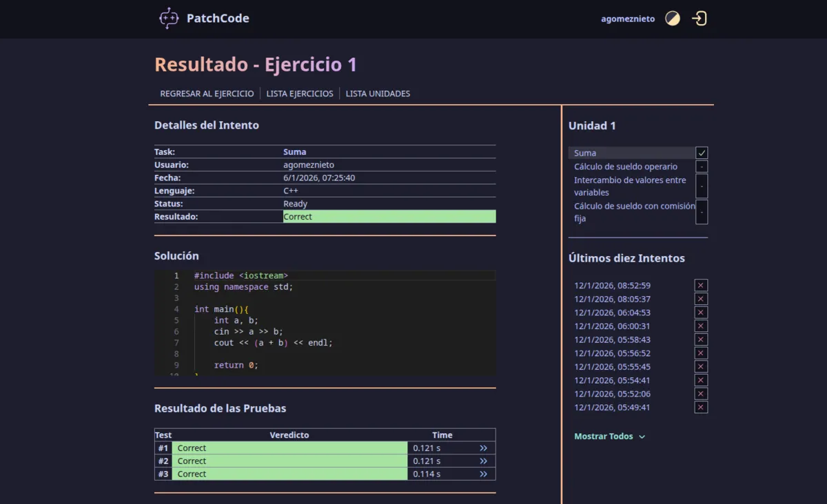The height and width of the screenshot is (504, 827).
Task: Click REGRESAR AL EJERCICIO to go back
Action: (x=207, y=93)
